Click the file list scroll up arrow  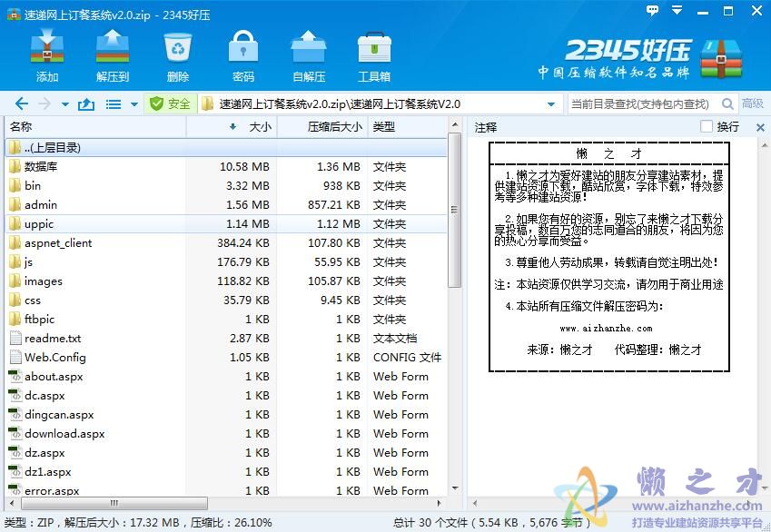click(x=455, y=124)
